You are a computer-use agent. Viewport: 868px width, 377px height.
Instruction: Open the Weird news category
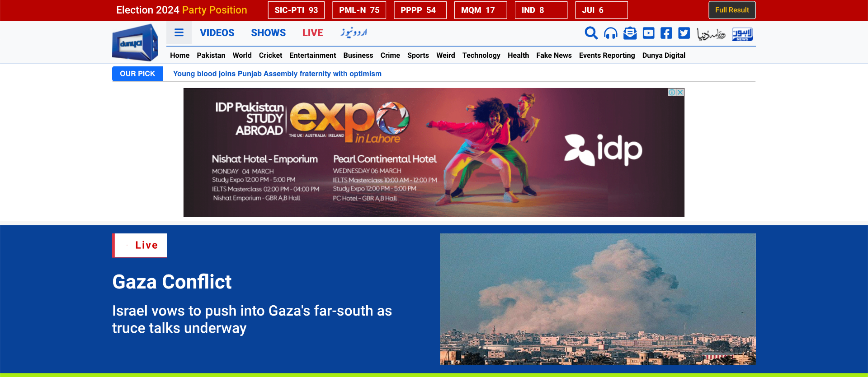446,55
